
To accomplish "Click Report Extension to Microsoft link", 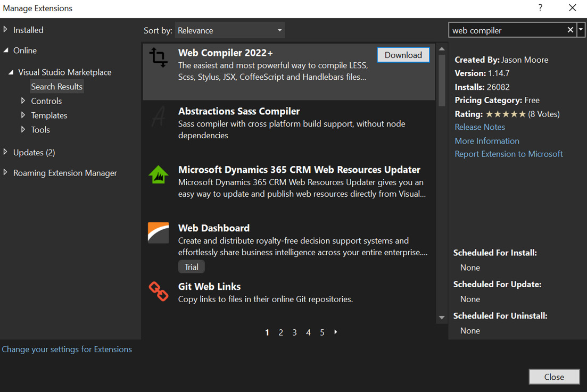I will click(x=508, y=154).
